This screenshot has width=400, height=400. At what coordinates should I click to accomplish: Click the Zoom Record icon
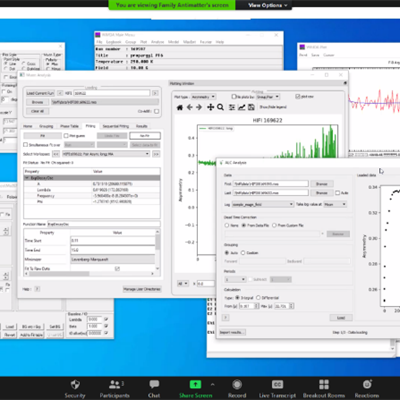pos(237,384)
